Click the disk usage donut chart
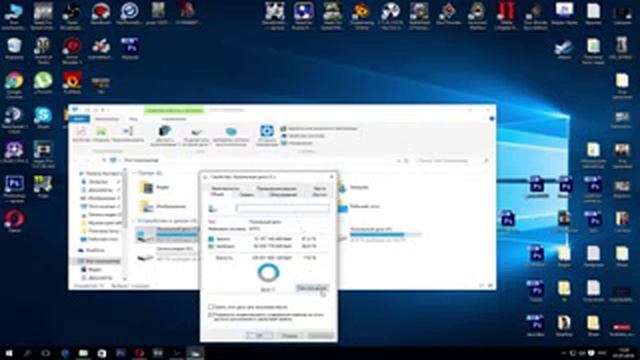Image resolution: width=640 pixels, height=360 pixels. [x=268, y=273]
